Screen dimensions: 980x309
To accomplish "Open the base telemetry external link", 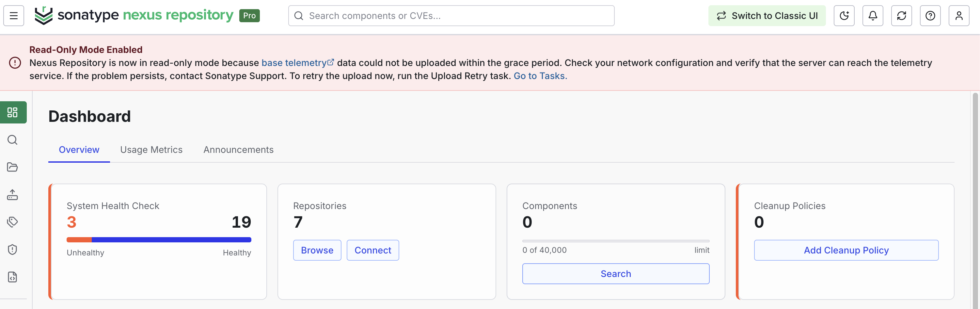I will (x=297, y=63).
